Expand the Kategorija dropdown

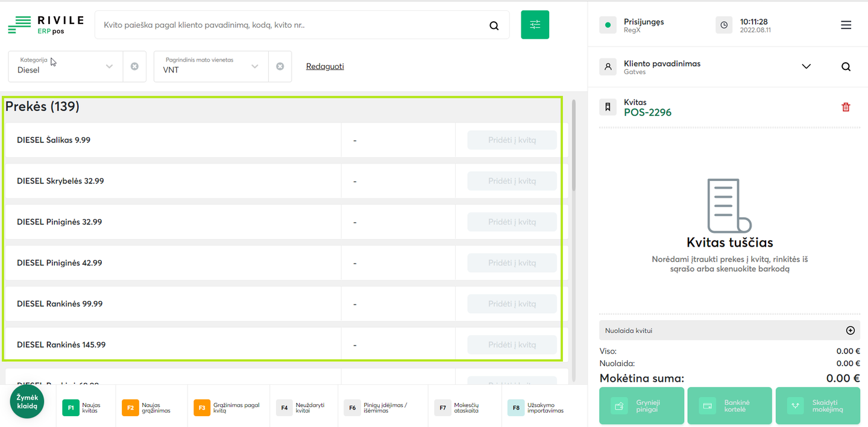tap(109, 66)
